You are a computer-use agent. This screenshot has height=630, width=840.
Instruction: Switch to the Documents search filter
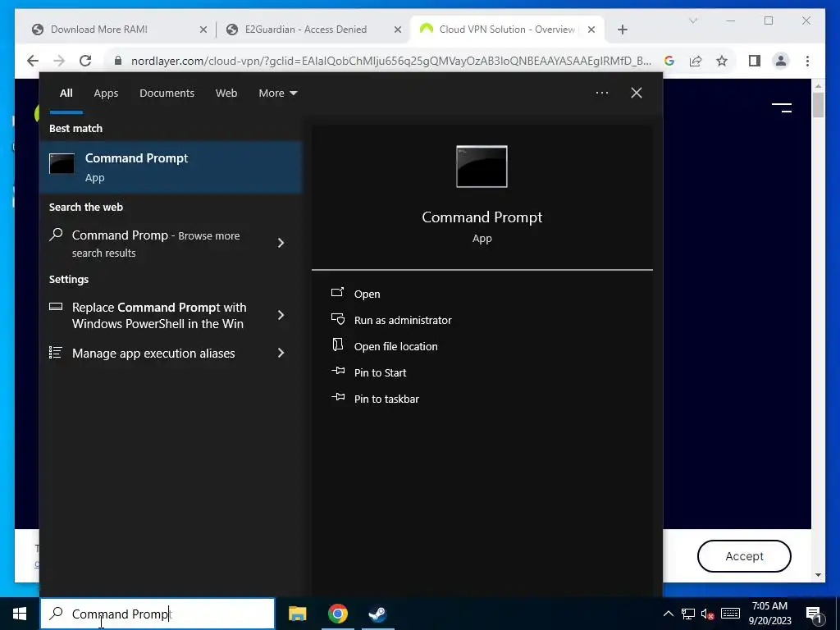click(167, 94)
